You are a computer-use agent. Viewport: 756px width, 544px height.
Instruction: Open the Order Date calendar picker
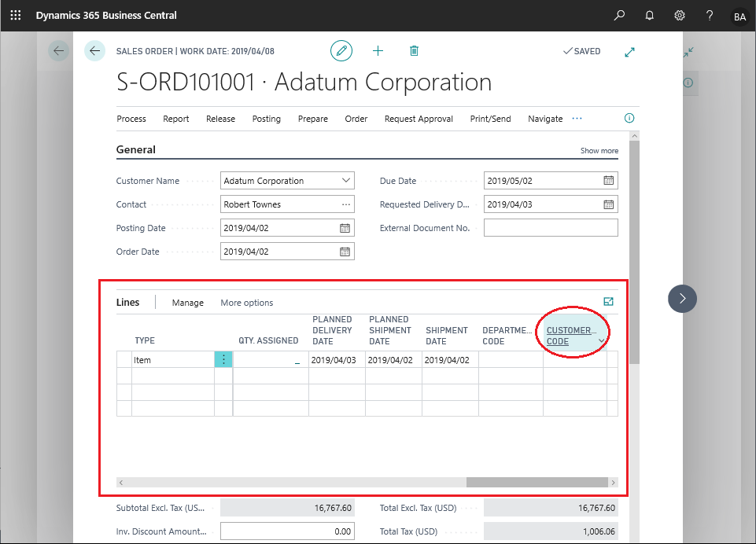click(x=345, y=252)
